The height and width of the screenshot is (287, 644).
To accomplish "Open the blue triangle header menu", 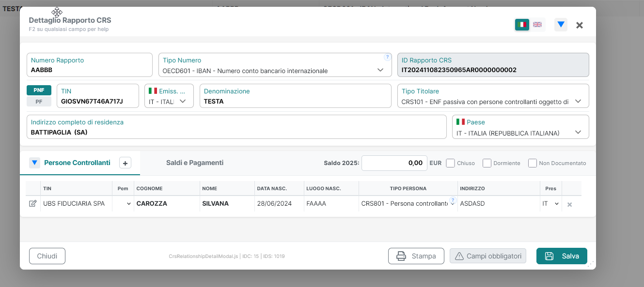I will pos(561,25).
